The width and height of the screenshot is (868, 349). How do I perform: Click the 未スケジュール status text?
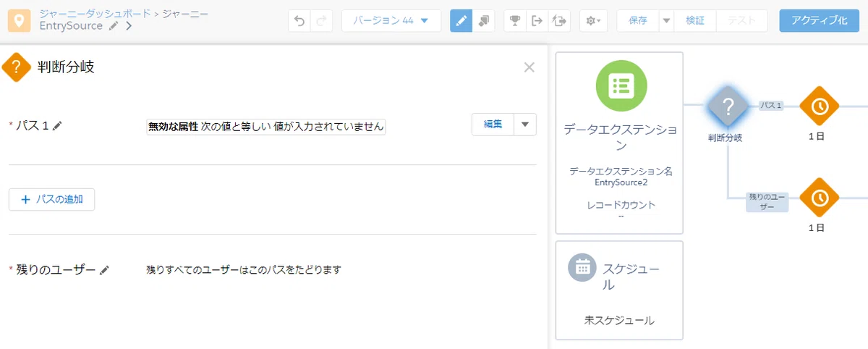click(x=619, y=319)
